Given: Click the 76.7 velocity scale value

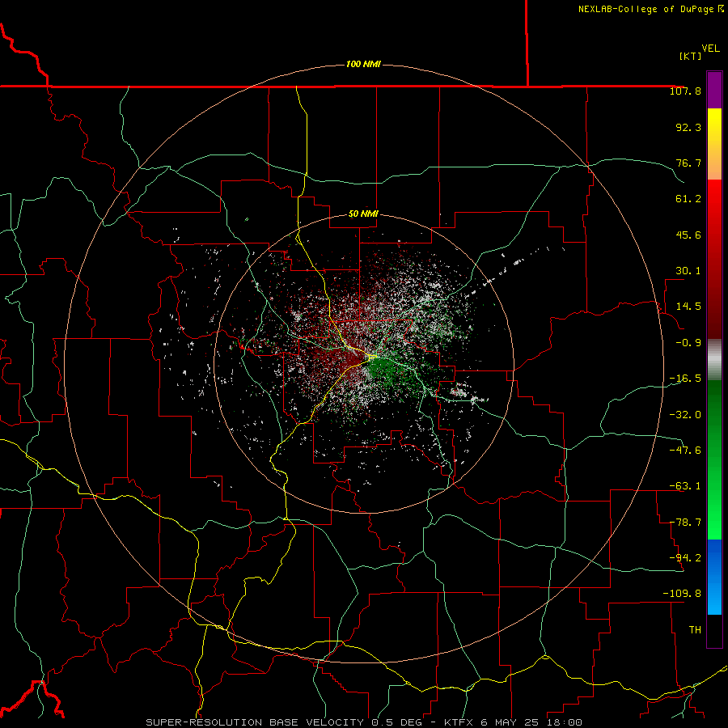Looking at the screenshot, I should pos(688,163).
